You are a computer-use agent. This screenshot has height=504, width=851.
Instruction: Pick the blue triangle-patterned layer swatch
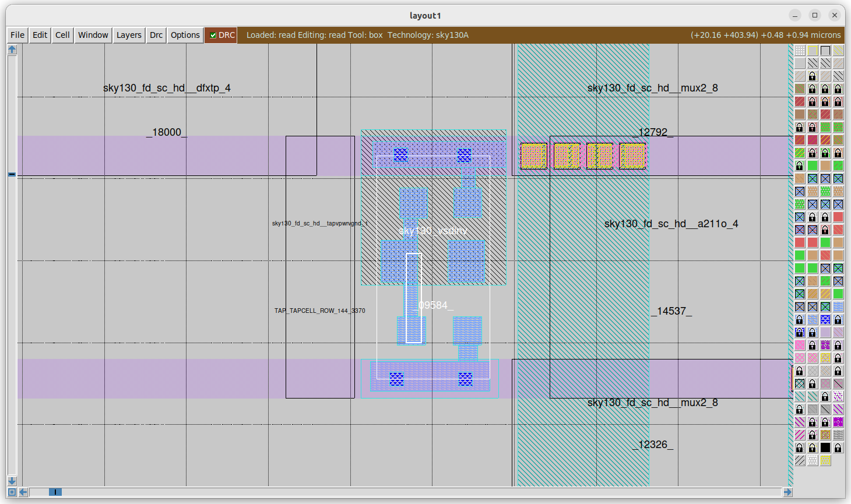[825, 319]
